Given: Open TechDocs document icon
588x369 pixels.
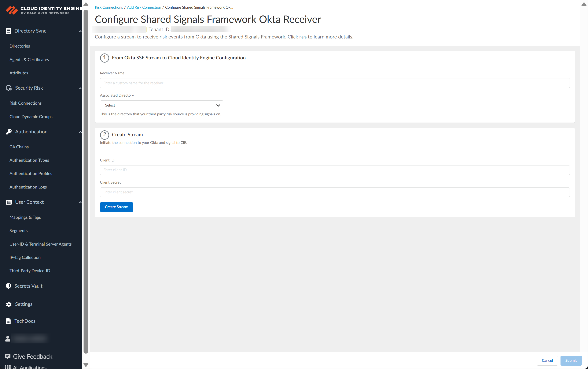Looking at the screenshot, I should 8,321.
